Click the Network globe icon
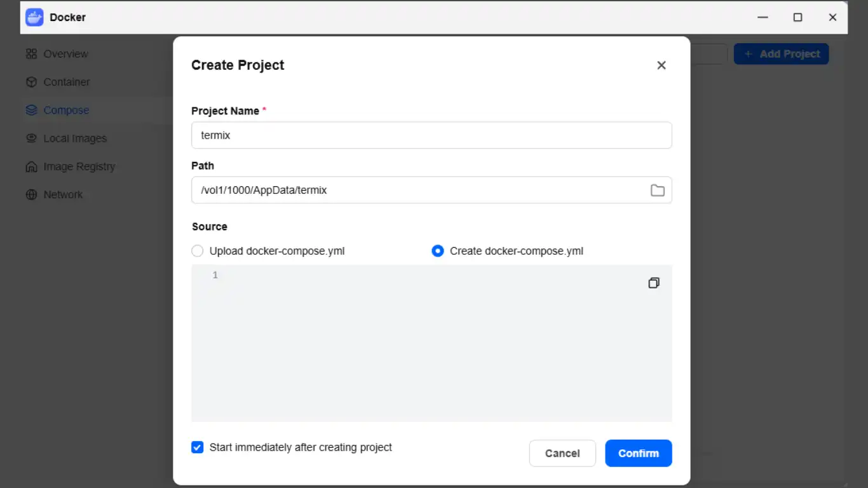Screen dimensions: 868x488 (x=31, y=194)
